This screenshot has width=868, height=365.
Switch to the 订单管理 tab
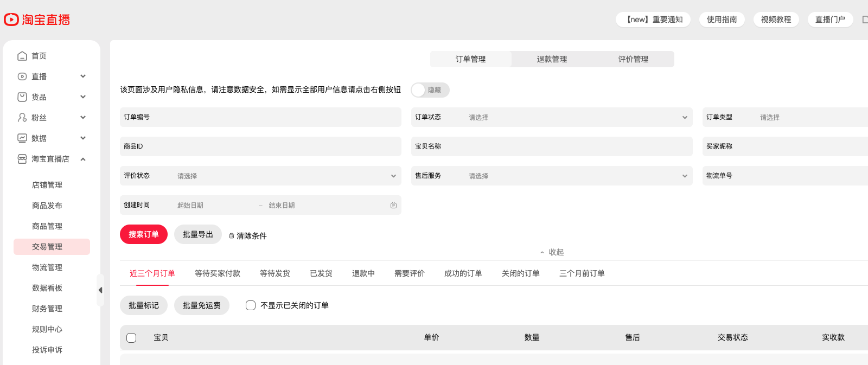pos(471,59)
